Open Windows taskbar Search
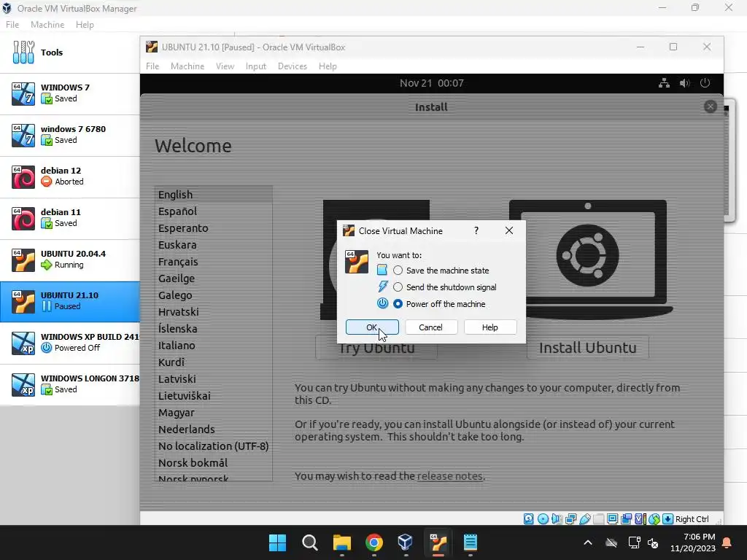Image resolution: width=747 pixels, height=560 pixels. coord(309,542)
